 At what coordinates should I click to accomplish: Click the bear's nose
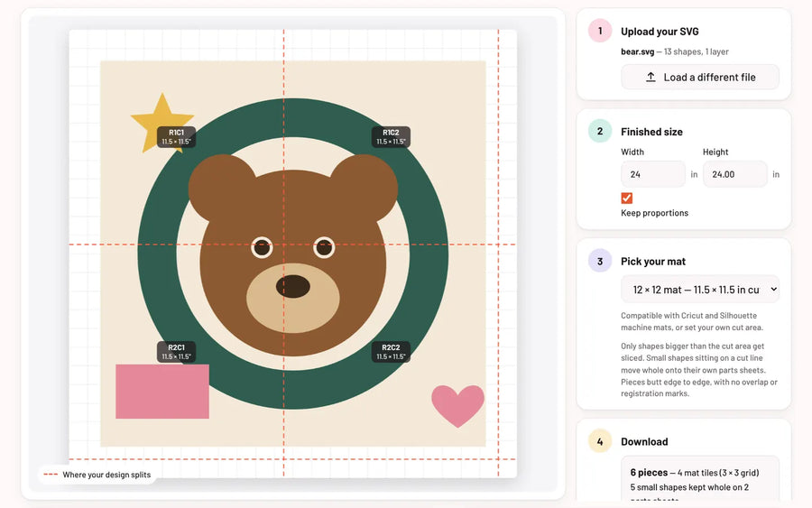pos(293,286)
